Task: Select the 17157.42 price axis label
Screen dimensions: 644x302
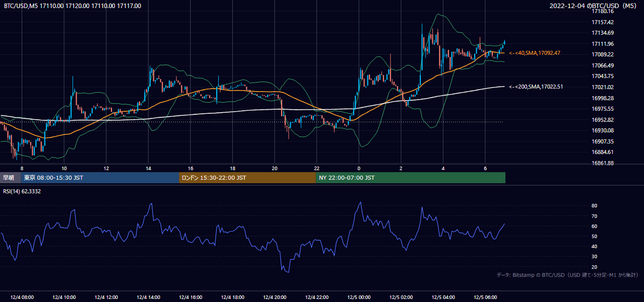Action: coord(602,22)
